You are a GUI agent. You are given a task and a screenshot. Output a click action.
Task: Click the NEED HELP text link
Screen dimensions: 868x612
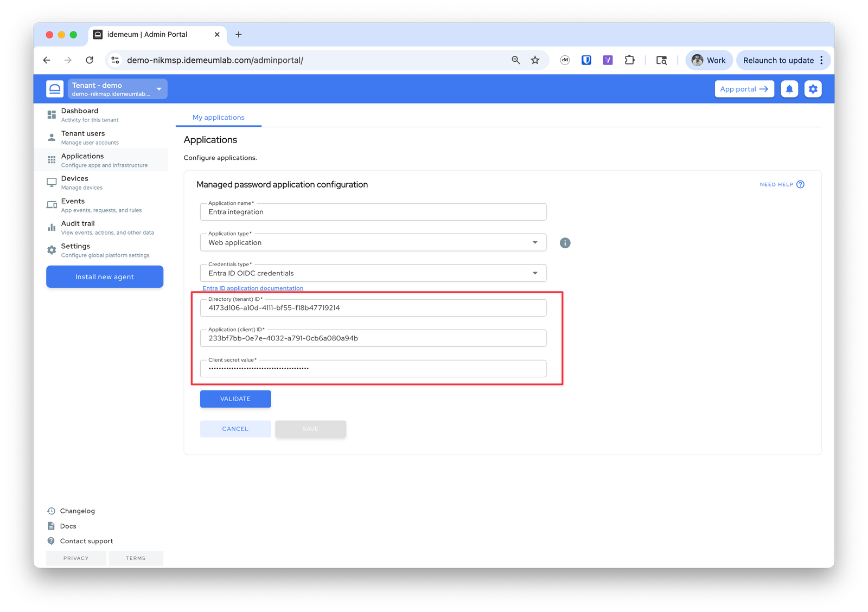coord(776,185)
